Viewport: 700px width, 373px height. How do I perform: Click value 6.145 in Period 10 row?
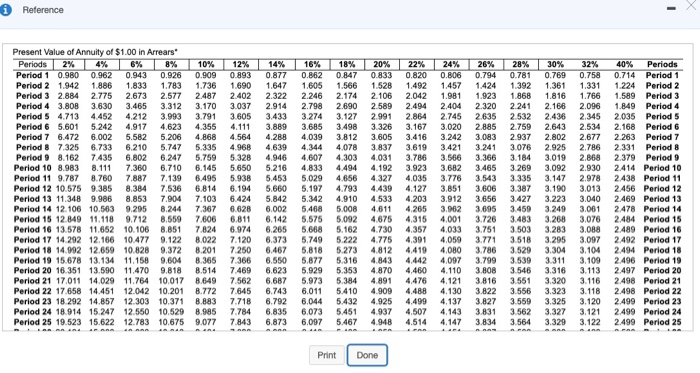[206, 168]
